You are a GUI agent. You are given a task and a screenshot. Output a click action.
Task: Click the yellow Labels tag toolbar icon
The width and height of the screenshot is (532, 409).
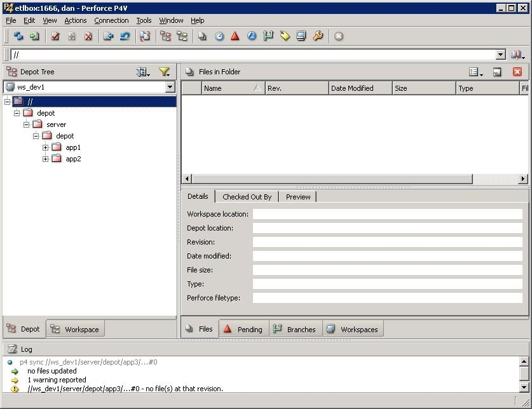[x=285, y=36]
